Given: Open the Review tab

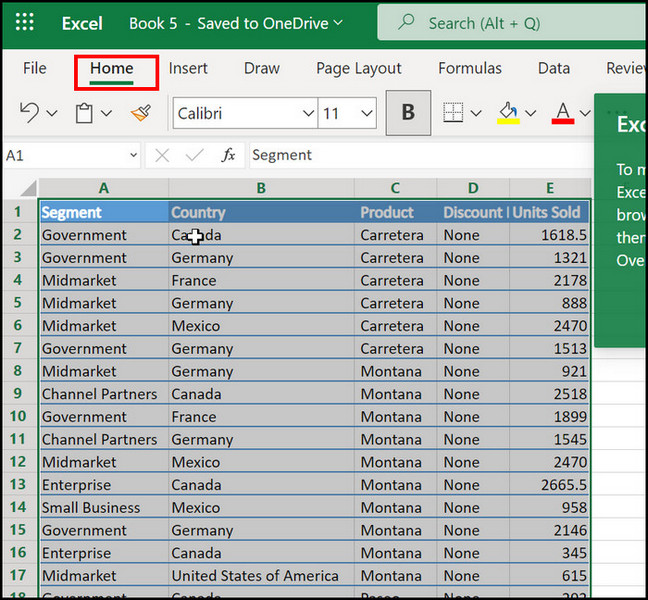Looking at the screenshot, I should point(625,68).
